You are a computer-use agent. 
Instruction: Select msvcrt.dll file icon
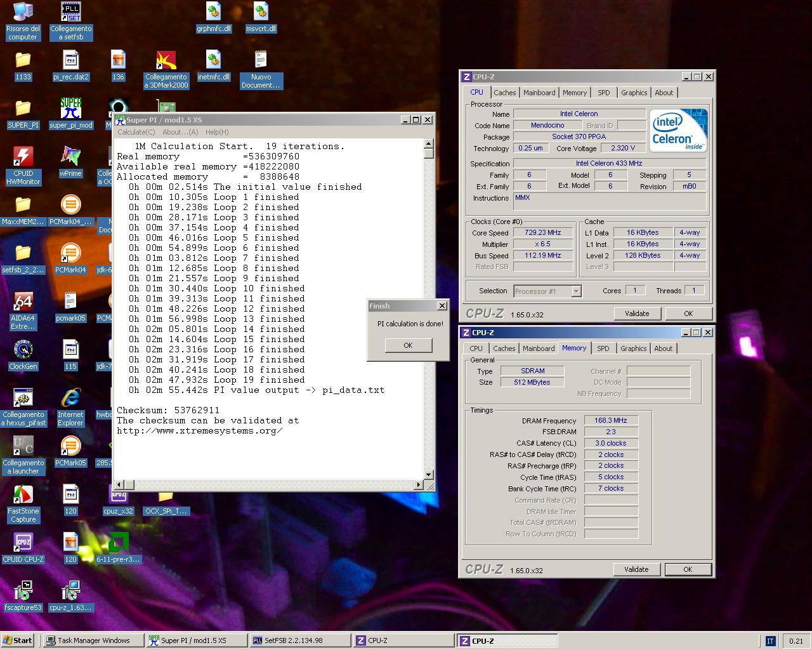point(261,12)
